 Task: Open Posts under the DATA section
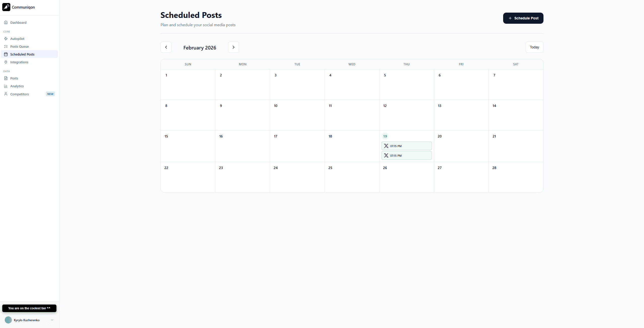pos(14,78)
